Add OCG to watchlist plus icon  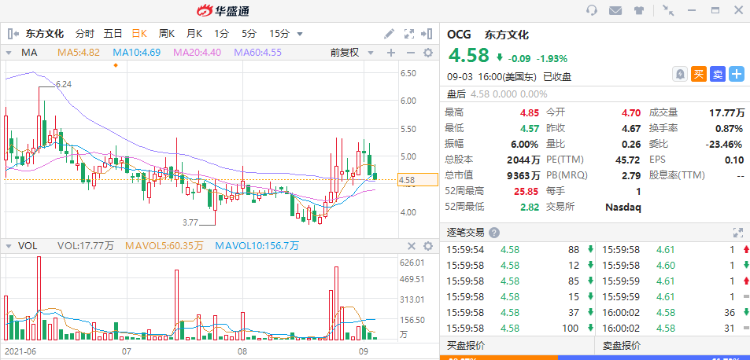pos(737,74)
